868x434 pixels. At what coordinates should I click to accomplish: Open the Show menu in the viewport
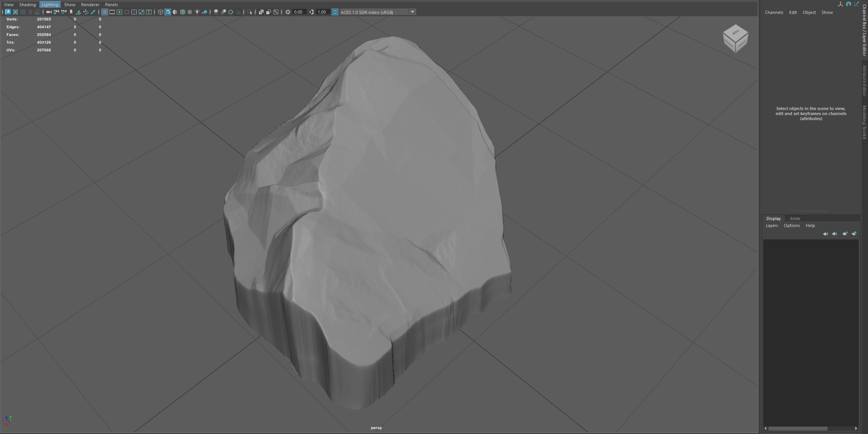point(70,5)
